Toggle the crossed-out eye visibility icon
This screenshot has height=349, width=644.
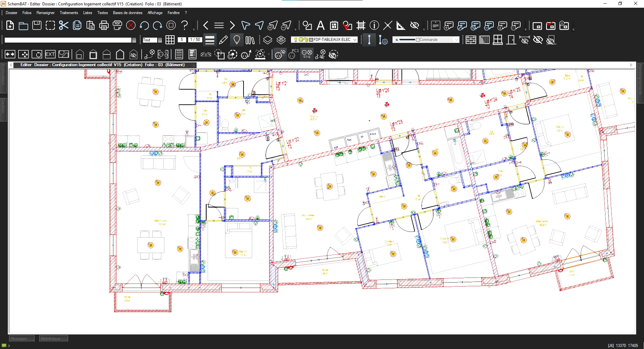pyautogui.click(x=415, y=26)
